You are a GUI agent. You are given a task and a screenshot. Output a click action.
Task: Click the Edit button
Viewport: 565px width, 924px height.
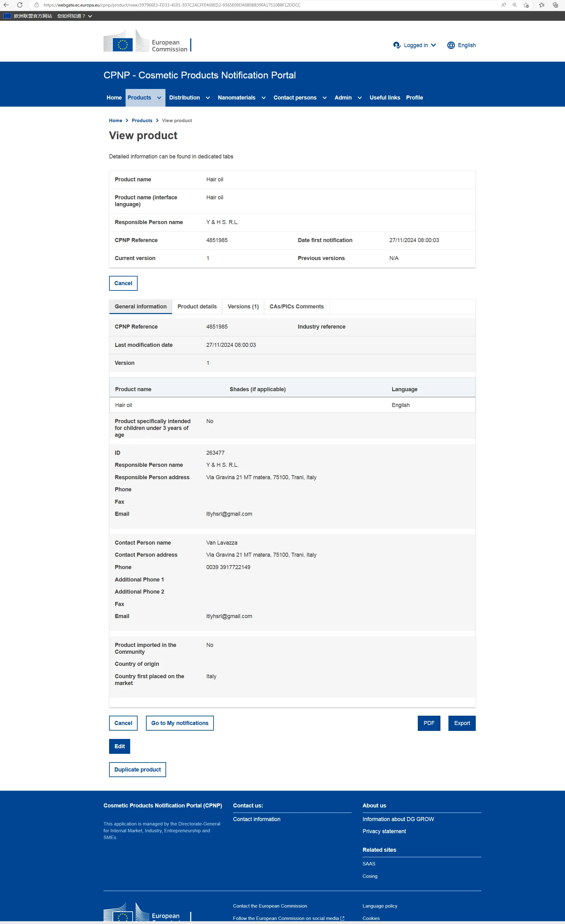[x=120, y=746]
